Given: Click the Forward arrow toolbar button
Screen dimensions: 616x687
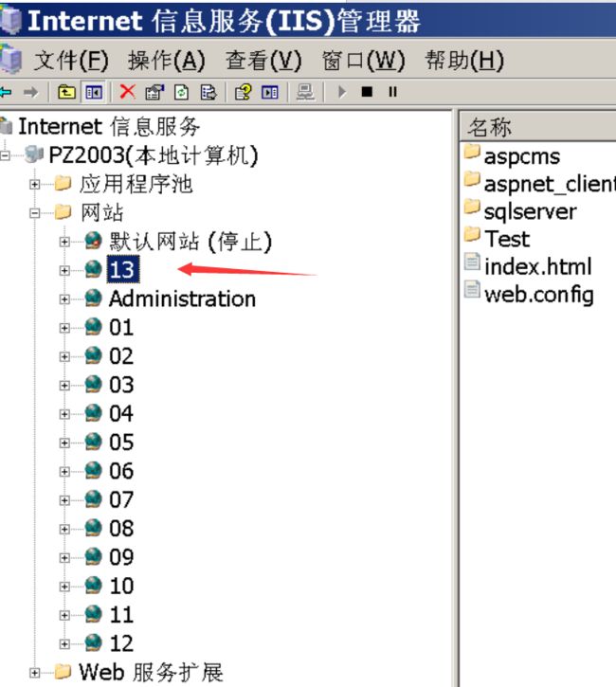Looking at the screenshot, I should (x=30, y=93).
